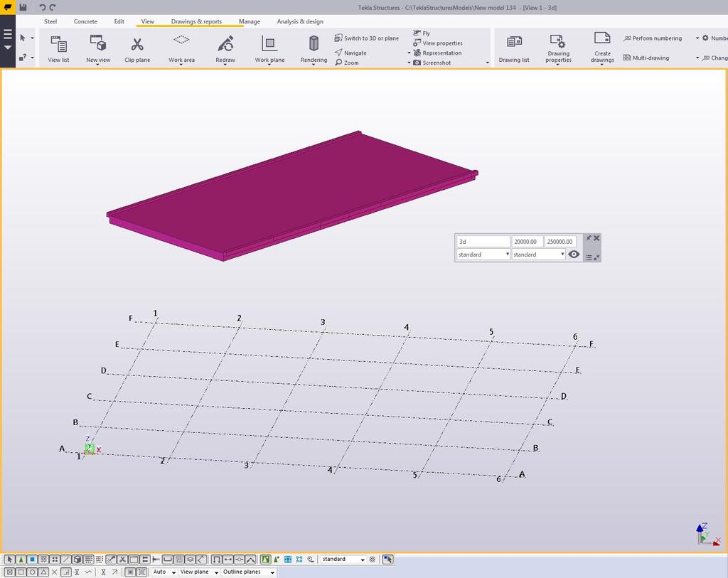Click Switch to 3D or plane
The image size is (728, 578).
pyautogui.click(x=366, y=38)
